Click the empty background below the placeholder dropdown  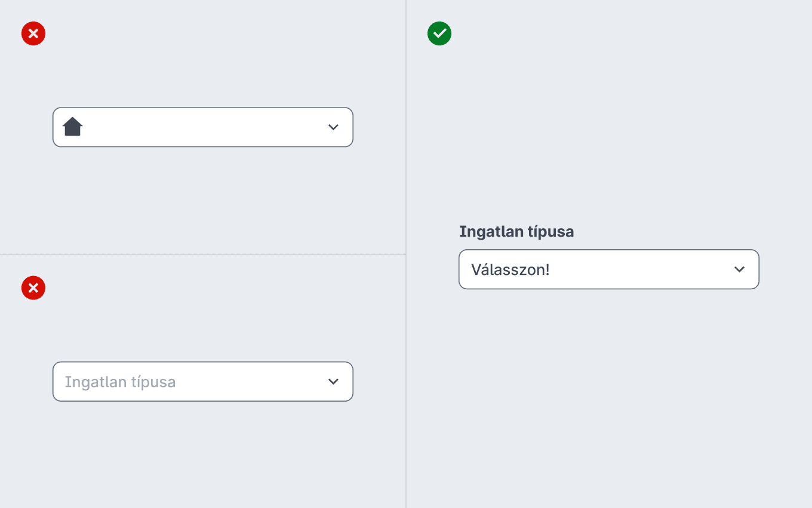[203, 454]
